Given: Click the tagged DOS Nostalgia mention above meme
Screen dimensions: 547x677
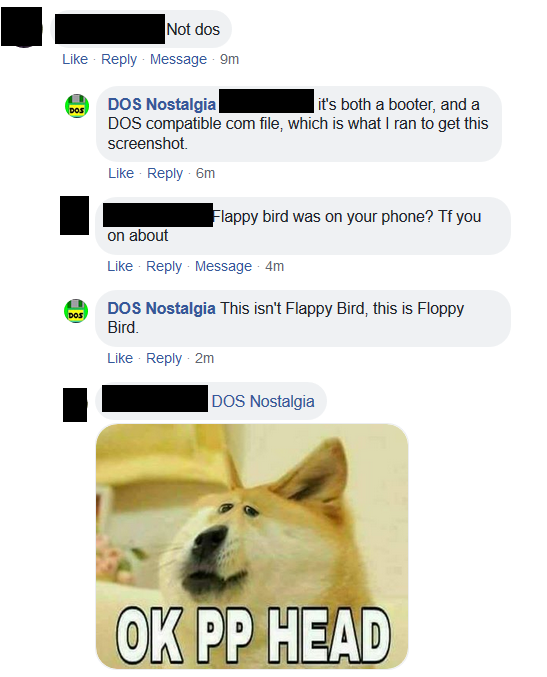Looking at the screenshot, I should tap(263, 402).
